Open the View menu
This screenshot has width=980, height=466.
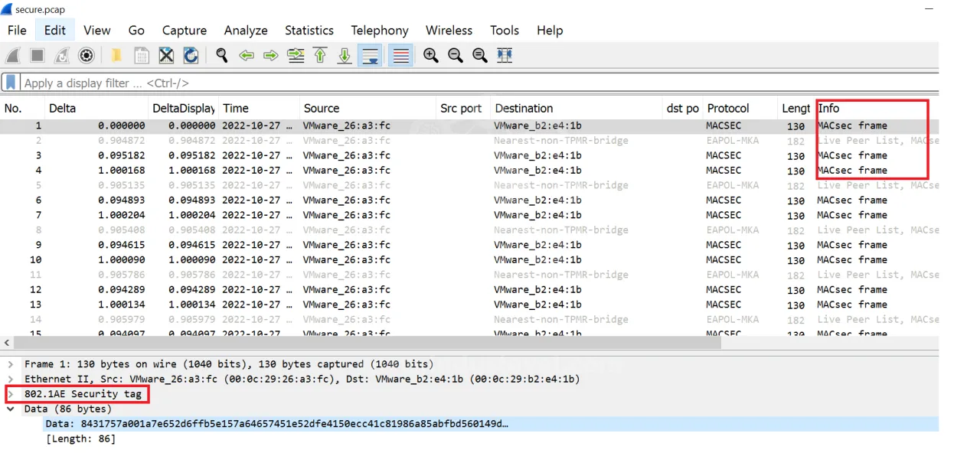[x=97, y=31]
